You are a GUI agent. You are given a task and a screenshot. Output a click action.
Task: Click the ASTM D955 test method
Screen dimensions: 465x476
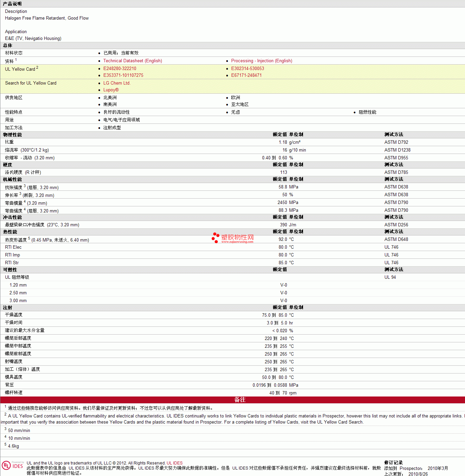coord(396,158)
